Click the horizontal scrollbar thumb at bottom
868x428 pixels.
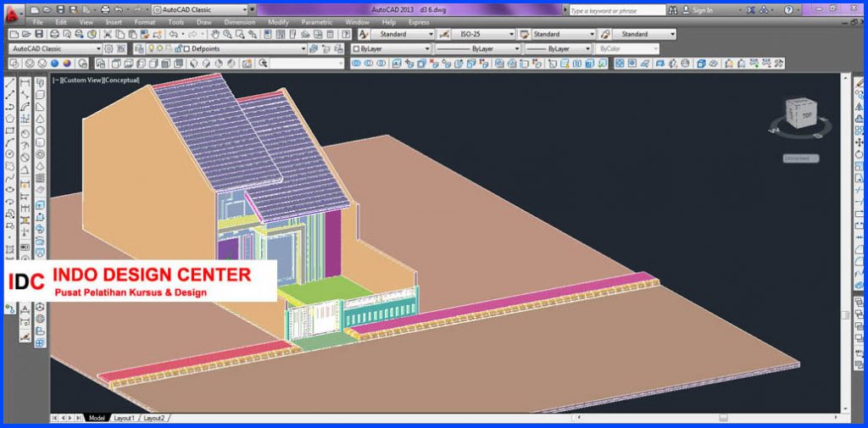tap(723, 418)
